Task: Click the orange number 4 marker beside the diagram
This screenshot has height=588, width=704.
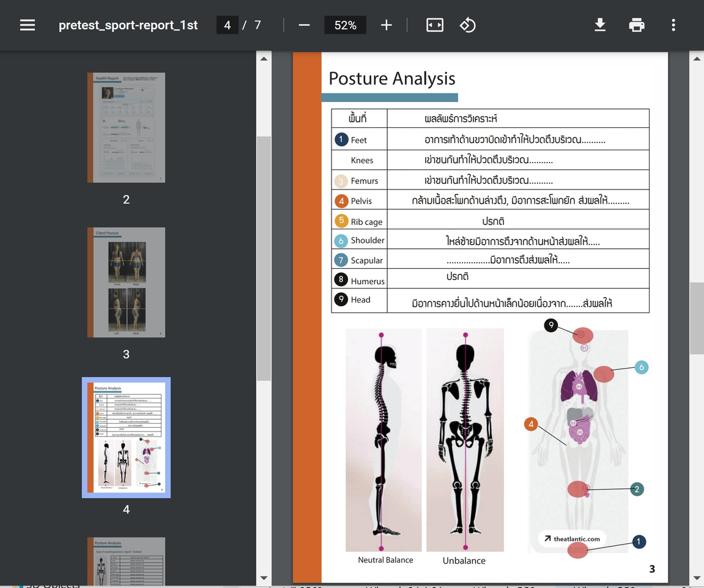Action: pyautogui.click(x=531, y=424)
